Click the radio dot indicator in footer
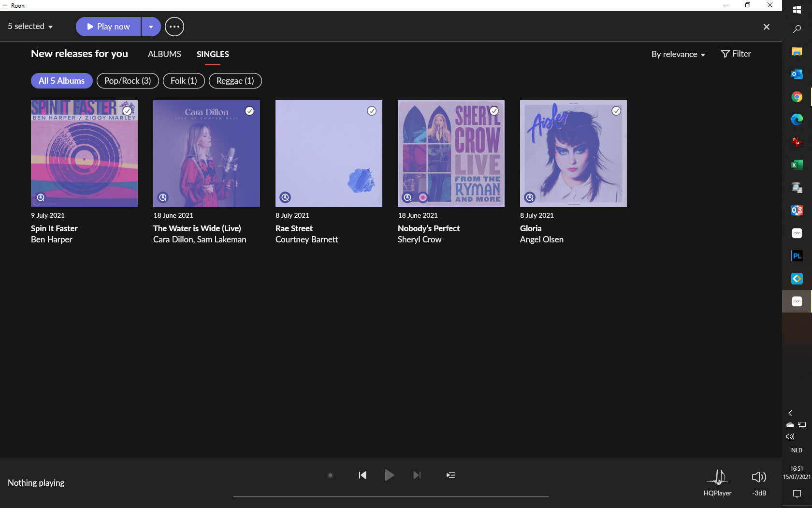The height and width of the screenshot is (508, 812). (x=331, y=475)
